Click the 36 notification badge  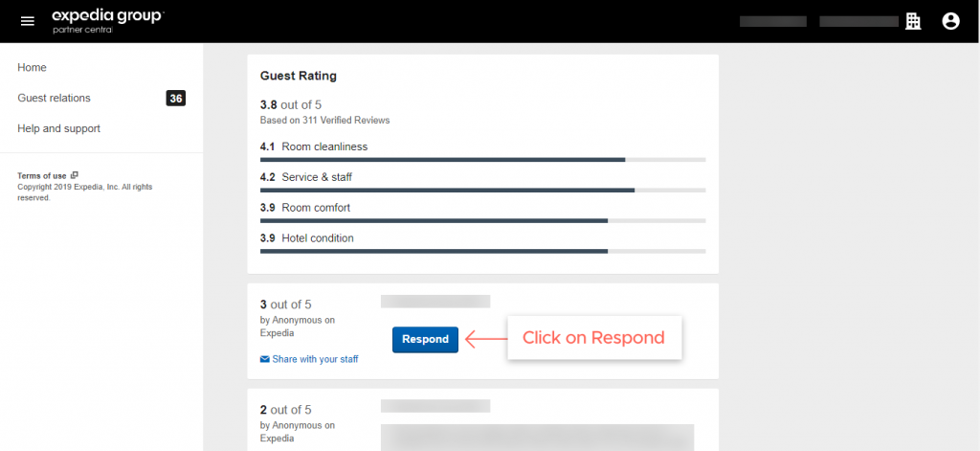coord(175,98)
